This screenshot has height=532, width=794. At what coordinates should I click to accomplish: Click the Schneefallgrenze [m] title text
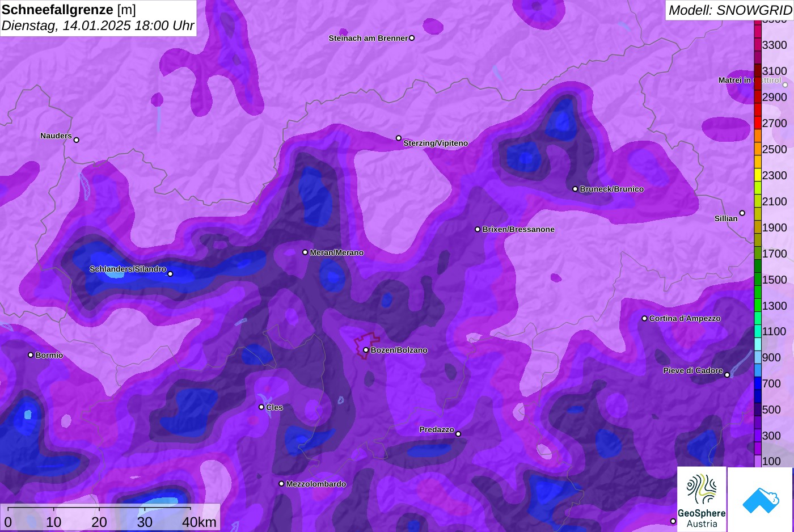tap(69, 10)
